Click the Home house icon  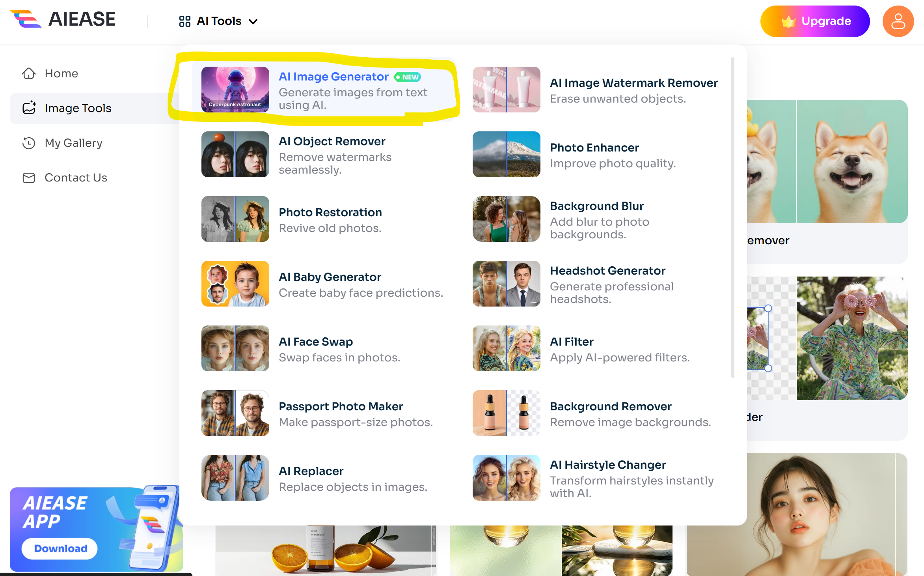click(29, 73)
